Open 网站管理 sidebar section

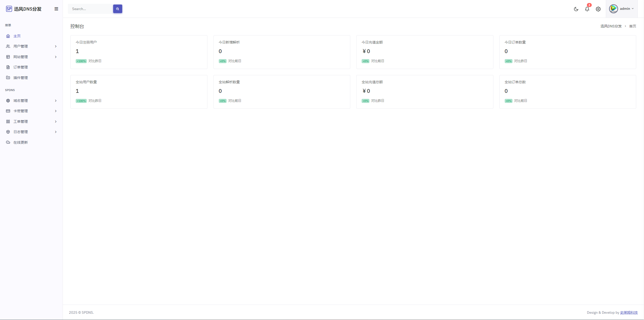tap(31, 57)
